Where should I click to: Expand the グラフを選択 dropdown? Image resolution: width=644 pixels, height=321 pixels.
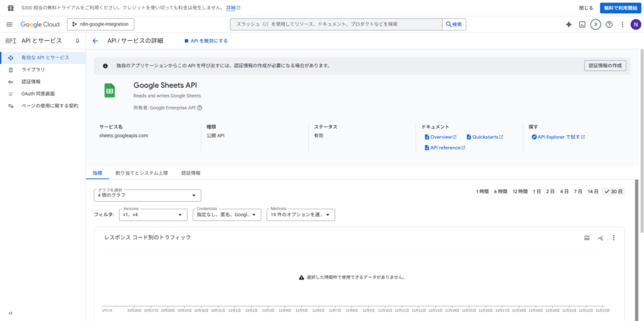point(147,195)
